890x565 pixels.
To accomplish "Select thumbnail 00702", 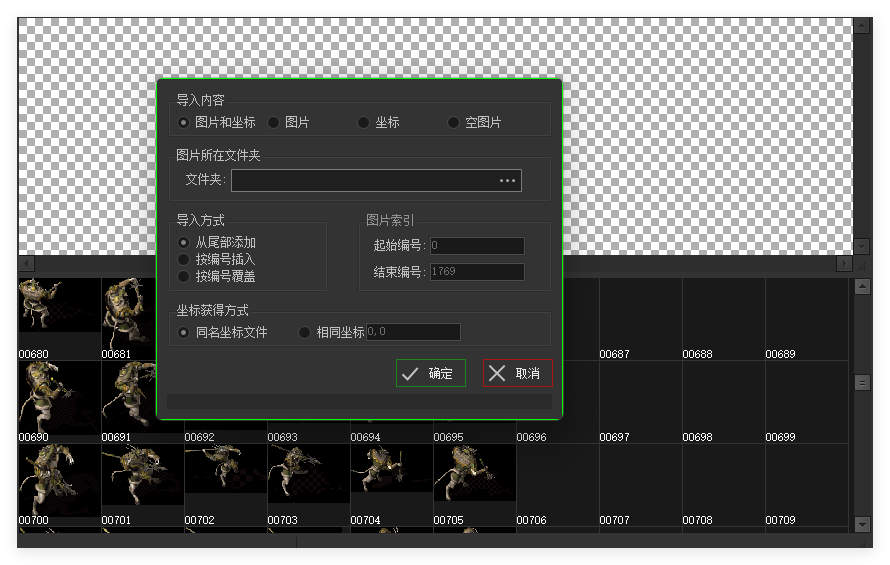I will point(225,485).
